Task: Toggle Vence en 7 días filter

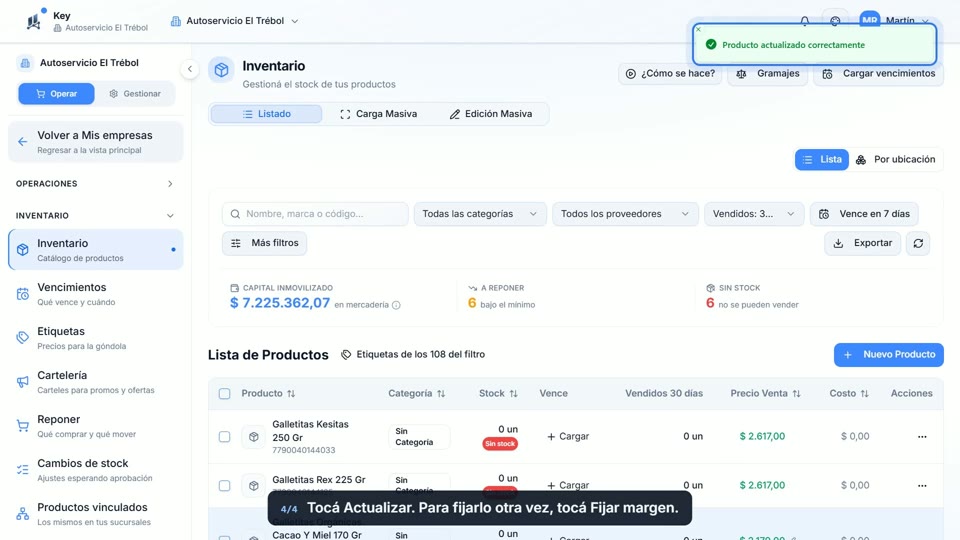Action: coord(864,214)
